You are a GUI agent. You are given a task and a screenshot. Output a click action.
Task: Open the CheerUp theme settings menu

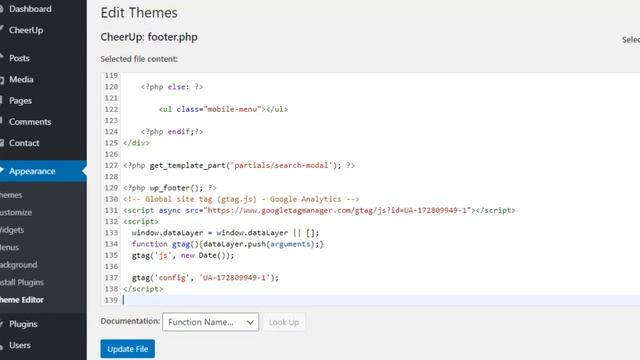coord(26,30)
